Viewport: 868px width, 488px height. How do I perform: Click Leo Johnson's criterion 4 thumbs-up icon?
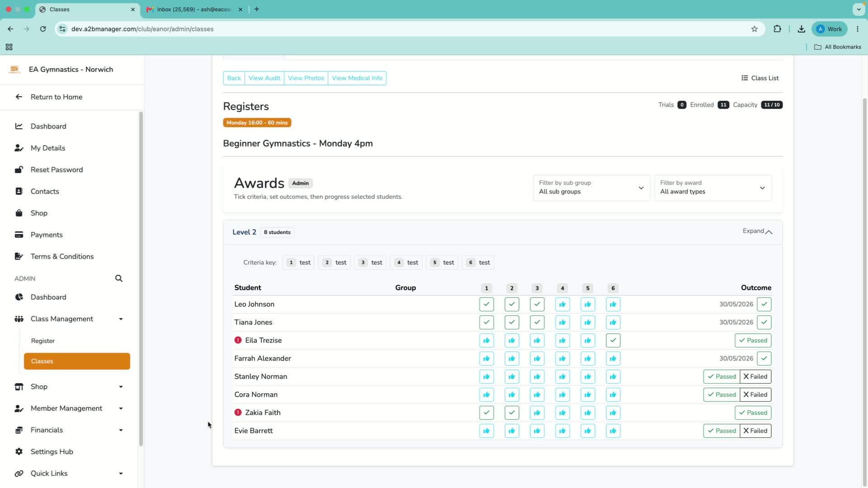pyautogui.click(x=562, y=304)
